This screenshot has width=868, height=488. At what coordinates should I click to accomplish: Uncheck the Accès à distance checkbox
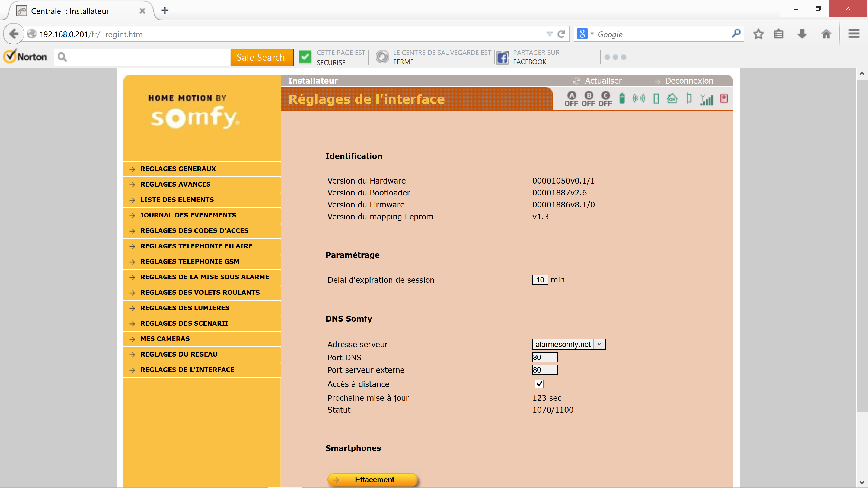coord(539,384)
